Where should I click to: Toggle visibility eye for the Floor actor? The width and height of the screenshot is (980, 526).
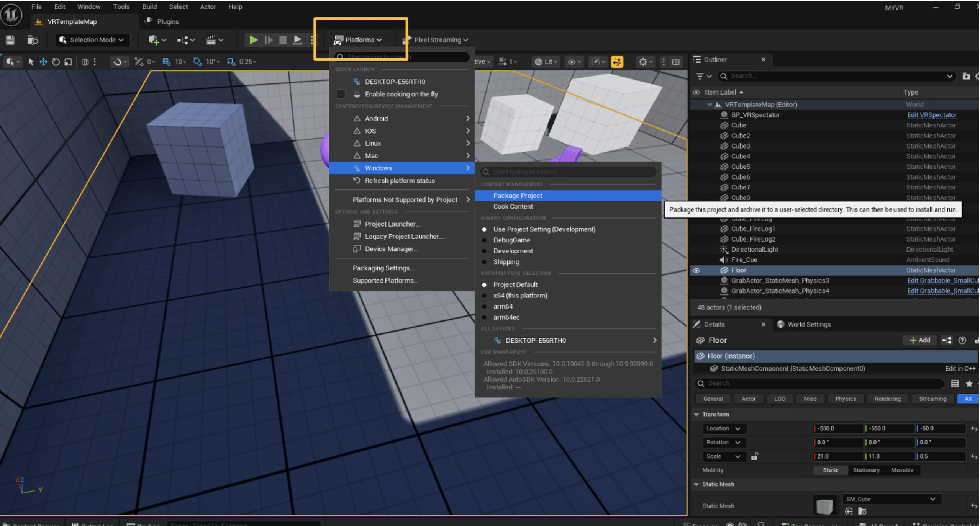(696, 271)
